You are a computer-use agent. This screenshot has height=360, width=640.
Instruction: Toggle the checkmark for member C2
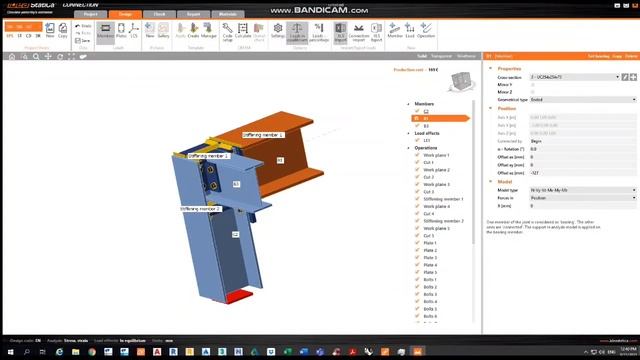(x=417, y=111)
